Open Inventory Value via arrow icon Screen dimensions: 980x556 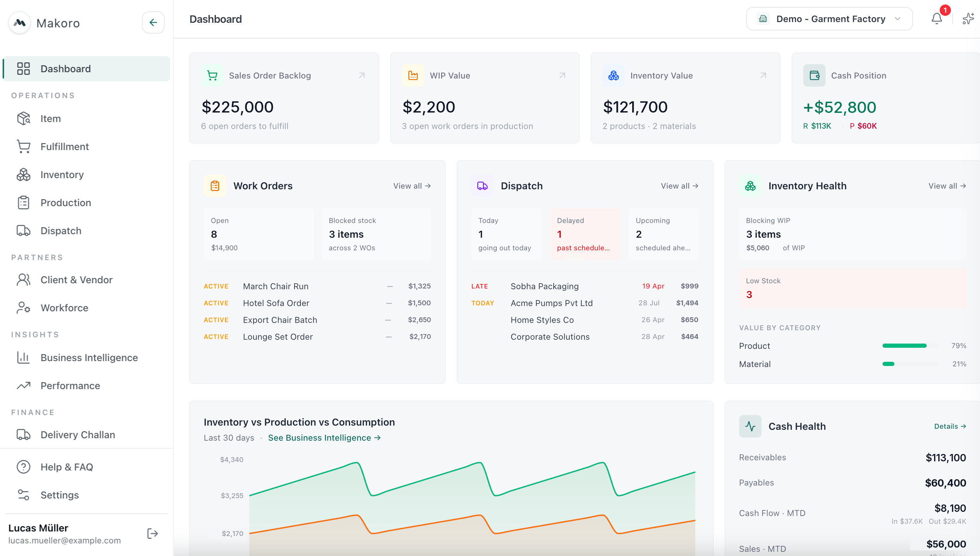[763, 75]
